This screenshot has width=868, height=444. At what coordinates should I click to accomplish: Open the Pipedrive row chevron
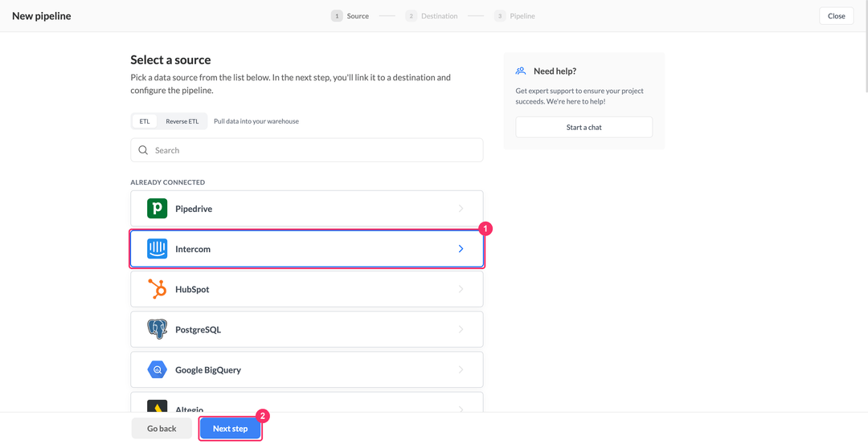[461, 209]
